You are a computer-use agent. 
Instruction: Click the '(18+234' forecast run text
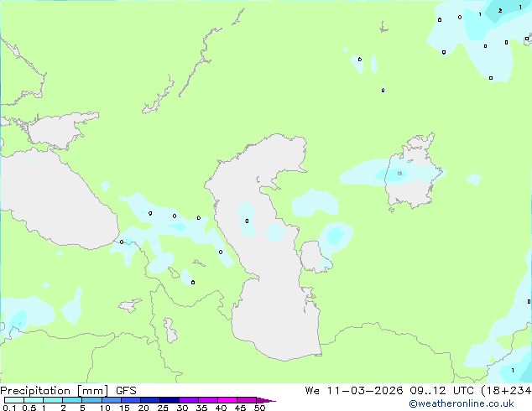pyautogui.click(x=506, y=391)
